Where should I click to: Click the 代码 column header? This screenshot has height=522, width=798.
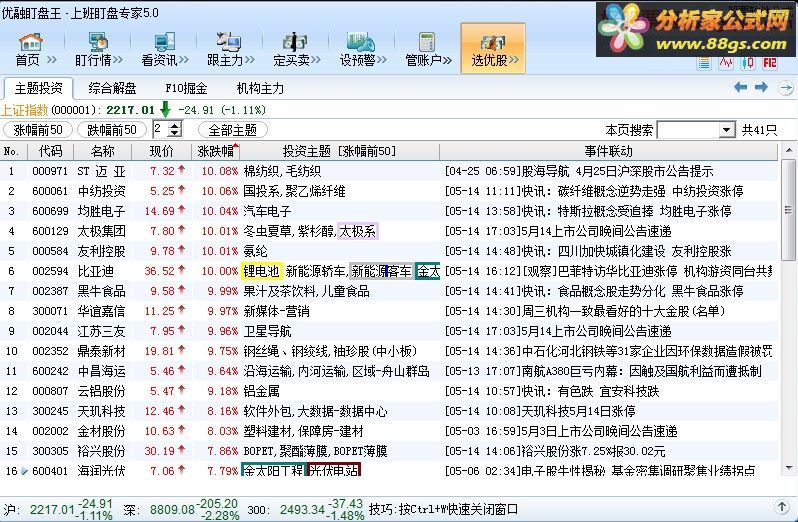pyautogui.click(x=50, y=151)
